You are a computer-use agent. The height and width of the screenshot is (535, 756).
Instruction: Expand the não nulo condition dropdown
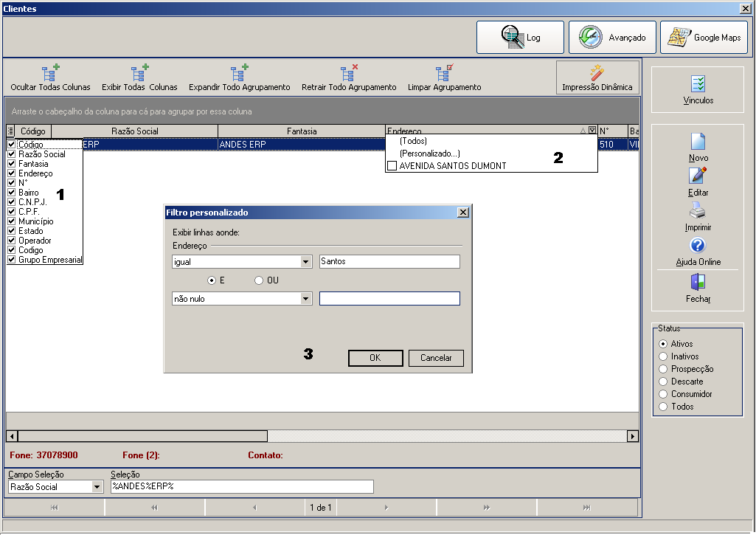(x=305, y=299)
